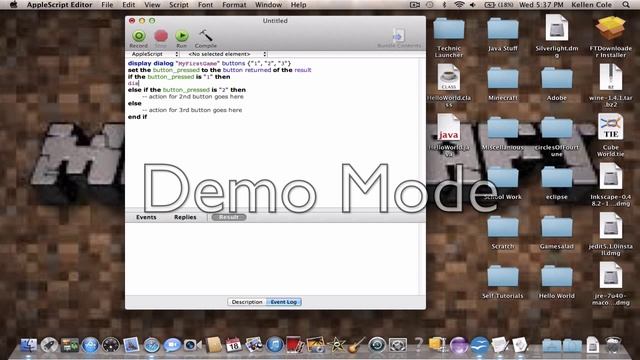Image resolution: width=640 pixels, height=360 pixels.
Task: Click the '-- action for 2nd button goes here' comment
Action: (x=193, y=97)
